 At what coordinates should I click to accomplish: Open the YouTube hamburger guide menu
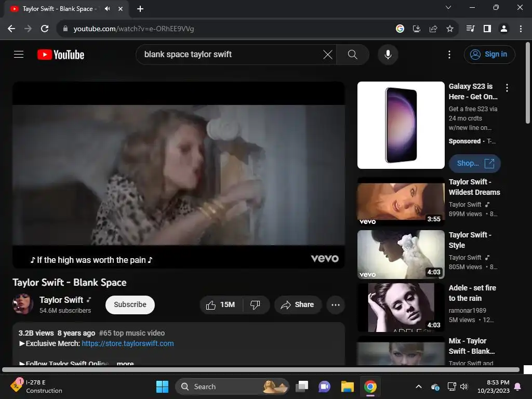(x=19, y=54)
